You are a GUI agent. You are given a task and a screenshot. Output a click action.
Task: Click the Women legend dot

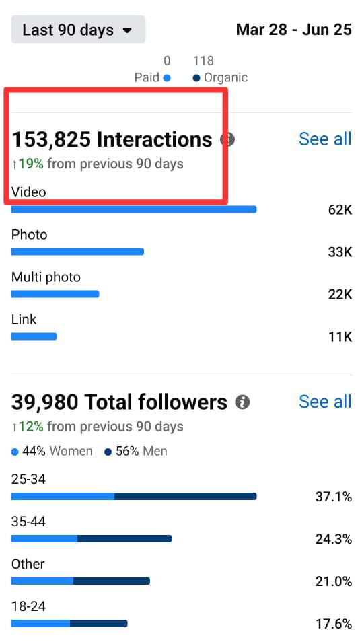pyautogui.click(x=15, y=452)
